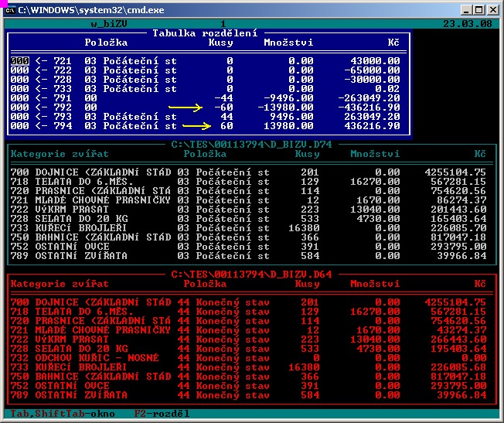Click value 266443.60 in D64 panel
This screenshot has height=423, width=504.
(458, 339)
